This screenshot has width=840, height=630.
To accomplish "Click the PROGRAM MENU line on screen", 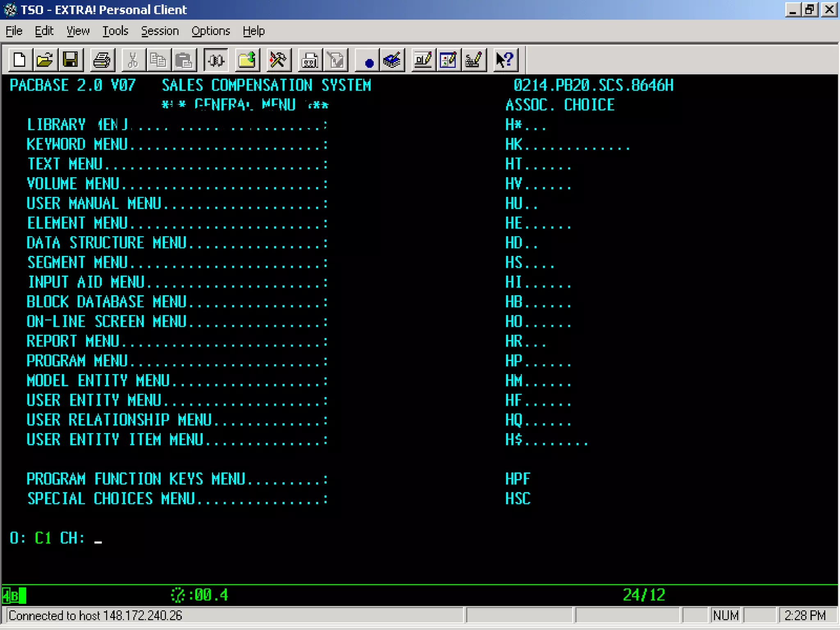I will 77,361.
